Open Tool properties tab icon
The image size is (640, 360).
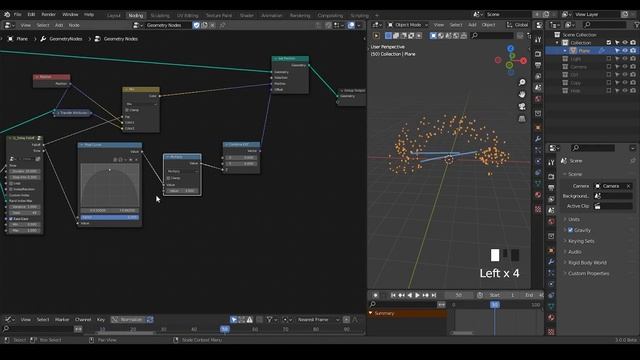click(x=551, y=162)
